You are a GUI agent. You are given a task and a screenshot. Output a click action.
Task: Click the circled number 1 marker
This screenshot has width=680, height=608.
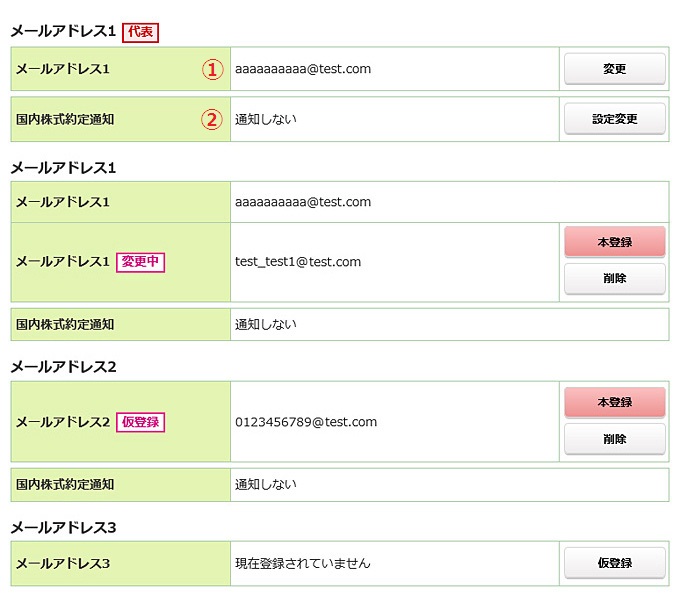tap(211, 69)
